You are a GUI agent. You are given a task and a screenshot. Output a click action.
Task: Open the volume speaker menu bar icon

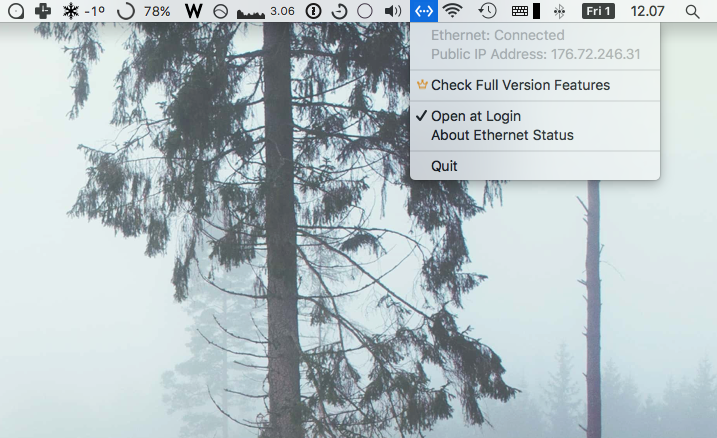click(x=392, y=11)
